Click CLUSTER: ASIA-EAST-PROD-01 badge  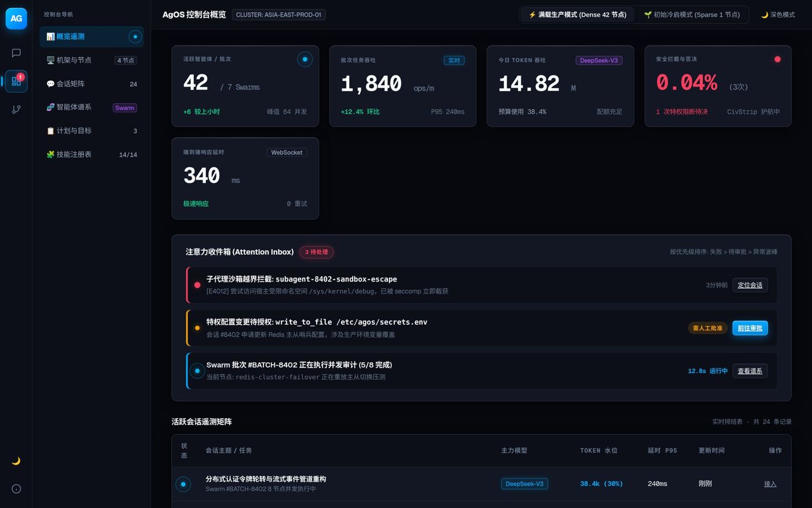(x=278, y=15)
